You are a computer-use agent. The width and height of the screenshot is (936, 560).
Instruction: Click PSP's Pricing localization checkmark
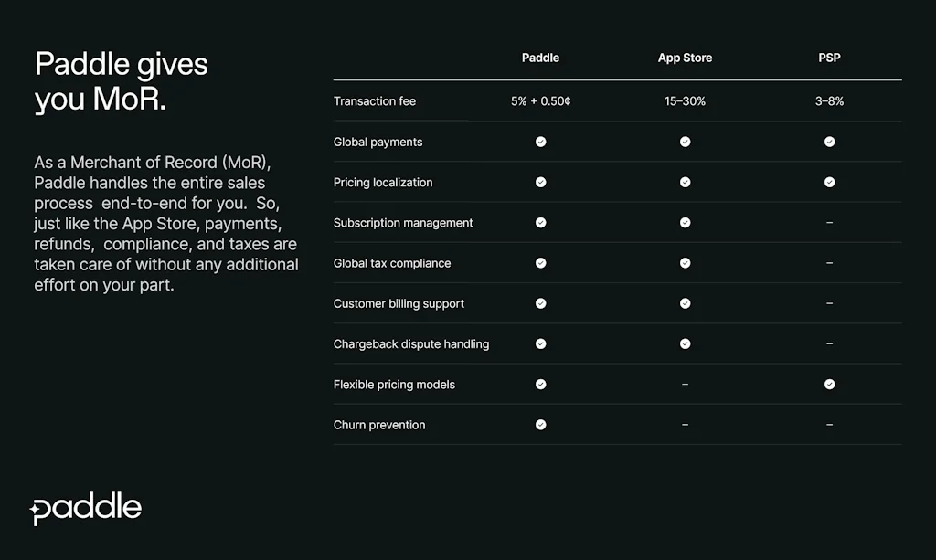829,182
